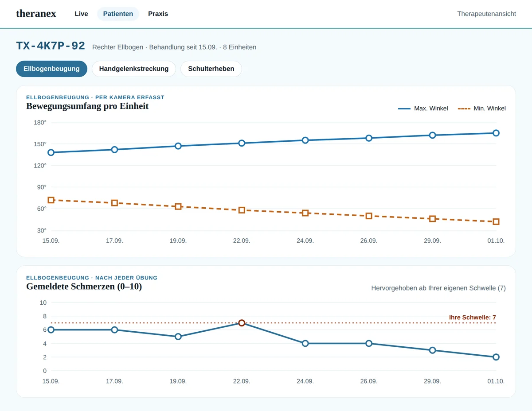Pick the Min. Winkel square marker for 17.09.
The height and width of the screenshot is (411, 532).
114,203
